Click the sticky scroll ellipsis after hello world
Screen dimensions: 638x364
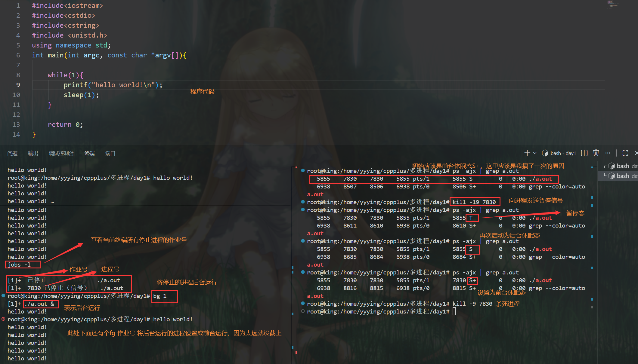[52, 201]
